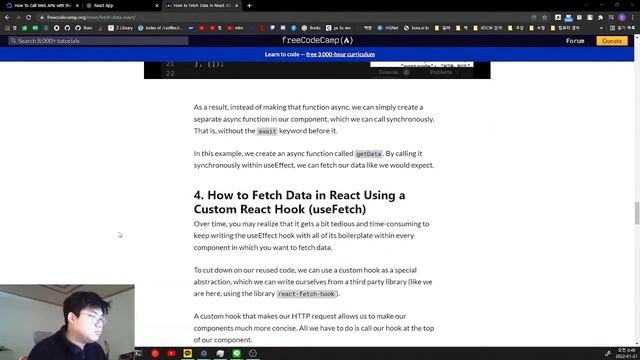Open the Chrome three-dot menu
The width and height of the screenshot is (640, 360).
(x=633, y=18)
